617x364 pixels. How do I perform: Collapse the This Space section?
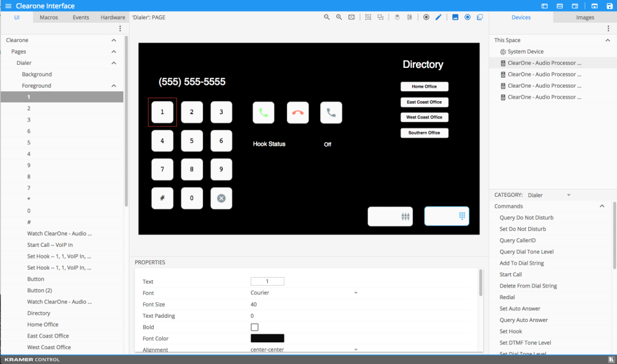(608, 40)
